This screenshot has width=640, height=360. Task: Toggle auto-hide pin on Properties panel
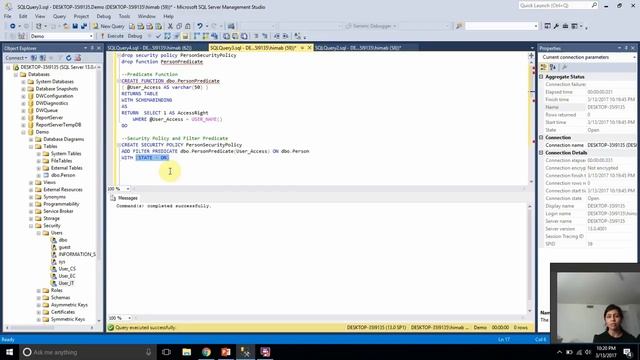pyautogui.click(x=626, y=48)
